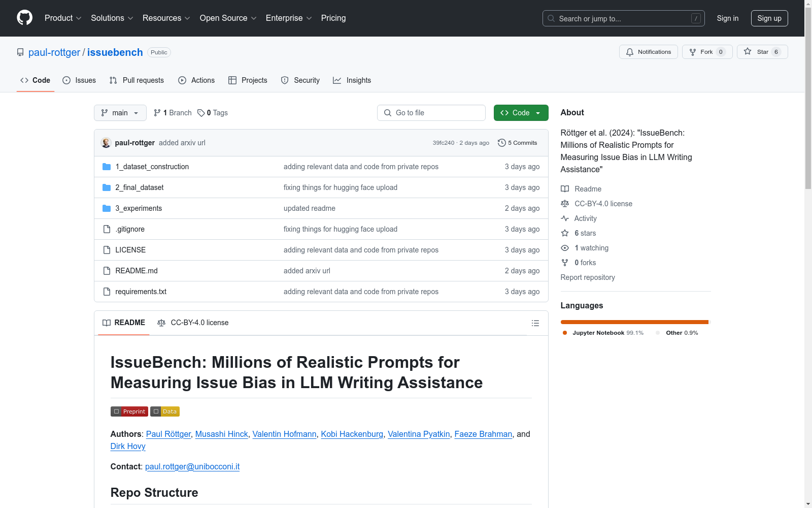Viewport: 812px width, 508px height.
Task: Expand the Enterprise menu
Action: (289, 18)
